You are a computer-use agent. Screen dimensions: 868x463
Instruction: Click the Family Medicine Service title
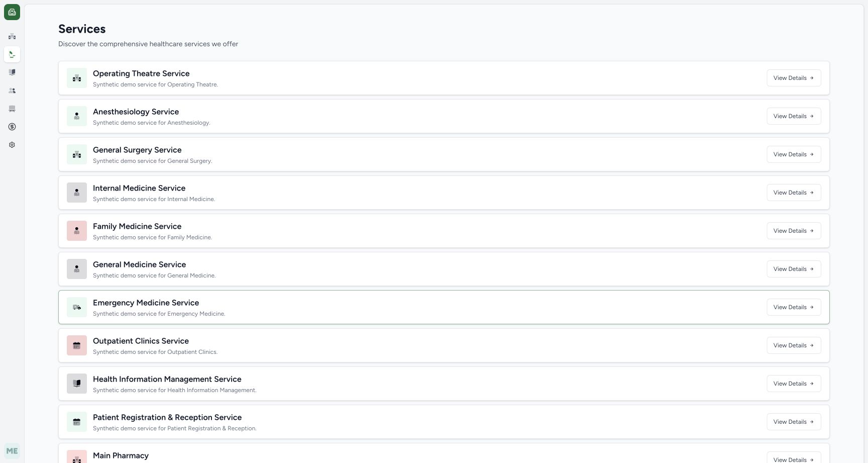137,226
